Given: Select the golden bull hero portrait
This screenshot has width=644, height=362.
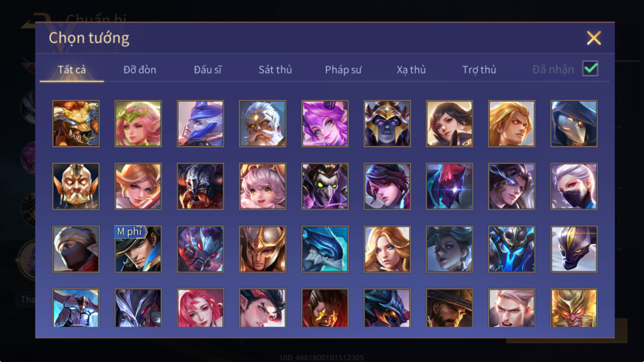Looking at the screenshot, I should [76, 124].
